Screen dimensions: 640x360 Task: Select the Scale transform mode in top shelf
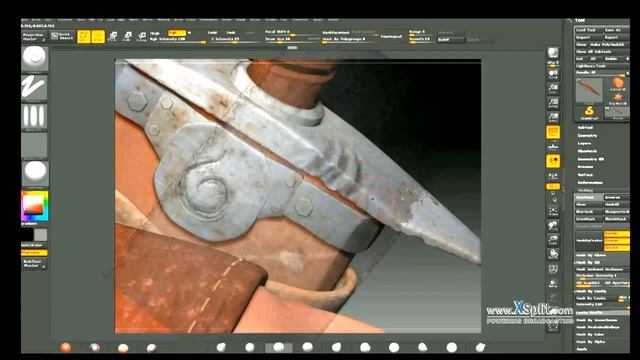127,36
